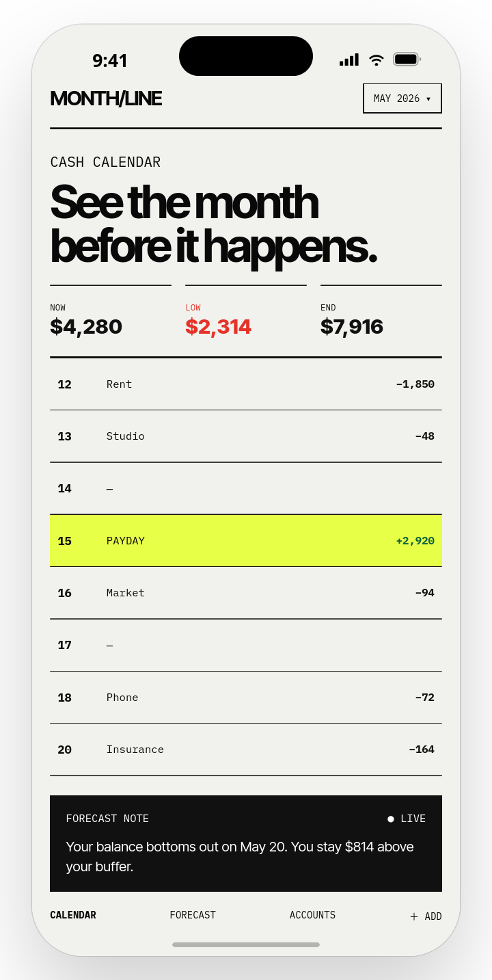Tap the LIVE indicator dot
492x980 pixels.
point(391,819)
